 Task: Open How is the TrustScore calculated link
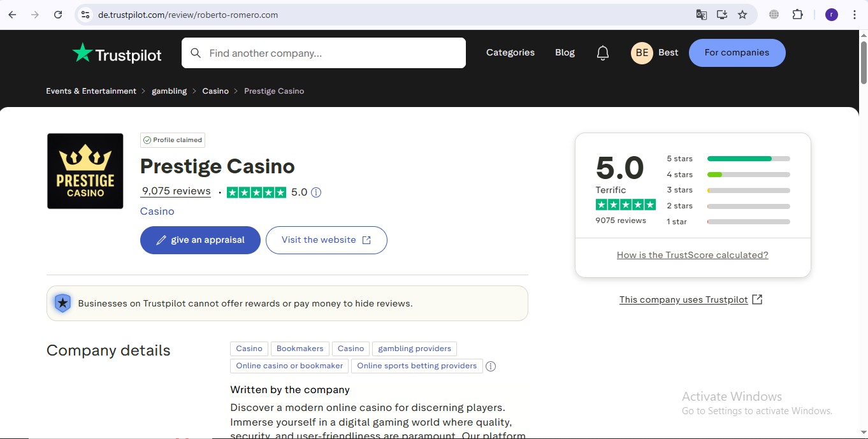693,255
